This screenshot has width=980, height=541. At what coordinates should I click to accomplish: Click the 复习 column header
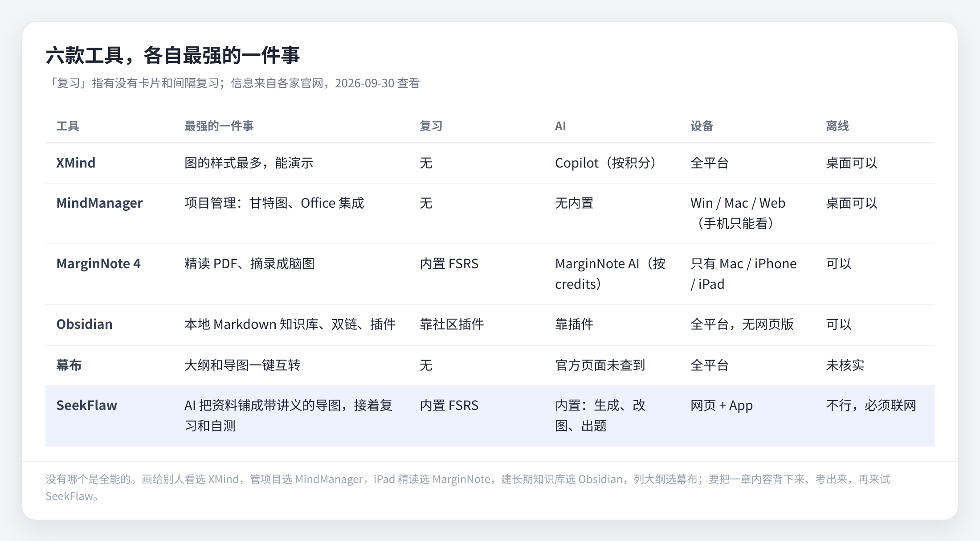pyautogui.click(x=431, y=126)
